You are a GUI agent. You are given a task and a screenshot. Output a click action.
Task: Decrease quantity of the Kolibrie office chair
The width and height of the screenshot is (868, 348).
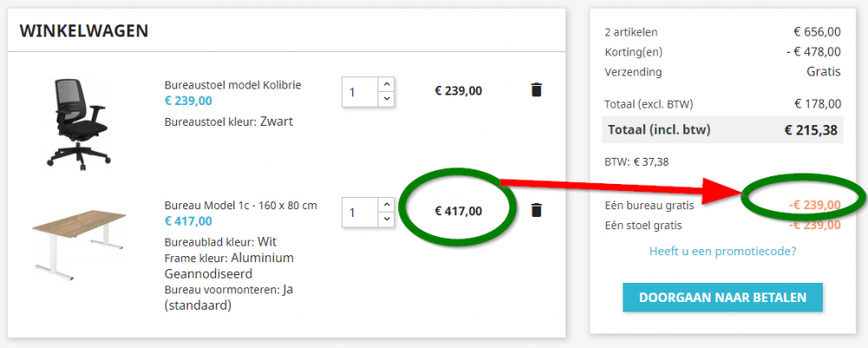(x=387, y=99)
